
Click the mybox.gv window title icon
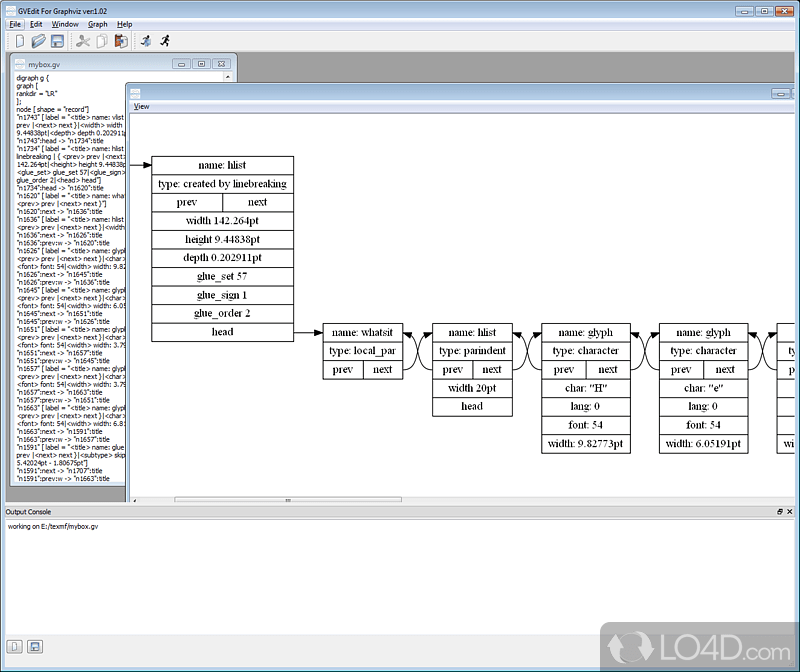19,64
